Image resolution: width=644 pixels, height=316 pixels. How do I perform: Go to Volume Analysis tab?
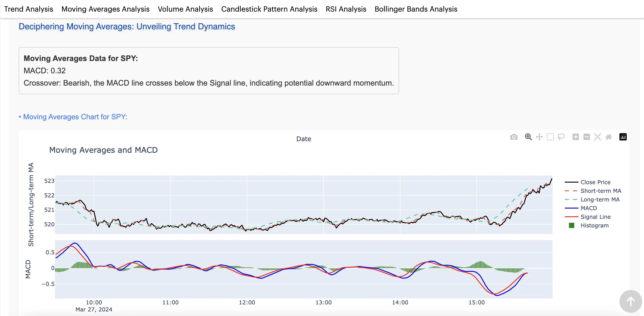coord(185,9)
